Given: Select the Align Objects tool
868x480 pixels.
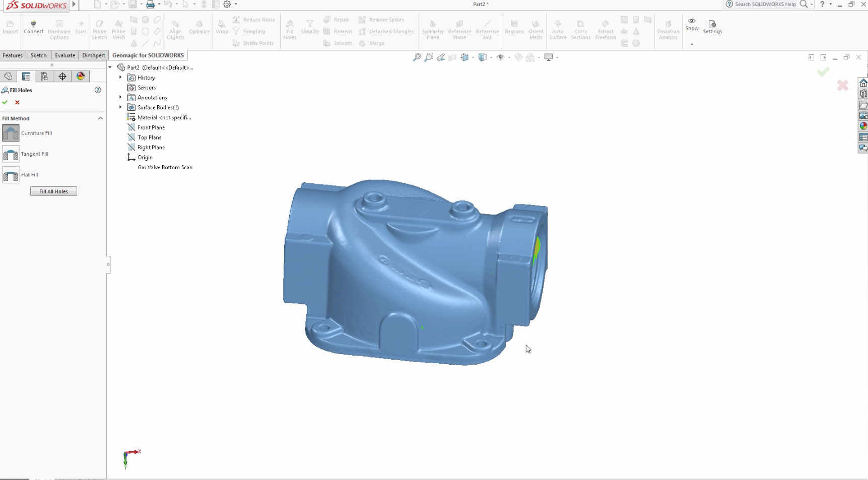Looking at the screenshot, I should 175,30.
